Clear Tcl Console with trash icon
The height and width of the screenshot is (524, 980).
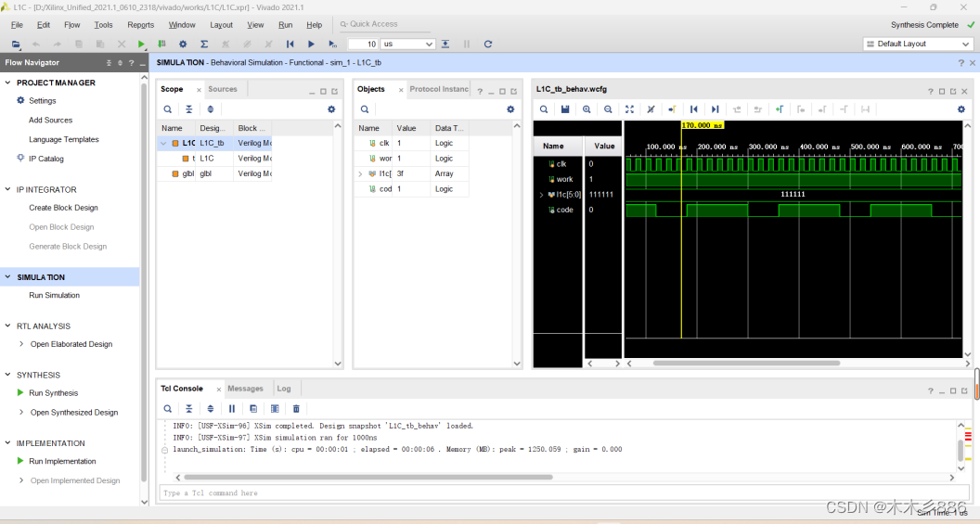[296, 408]
